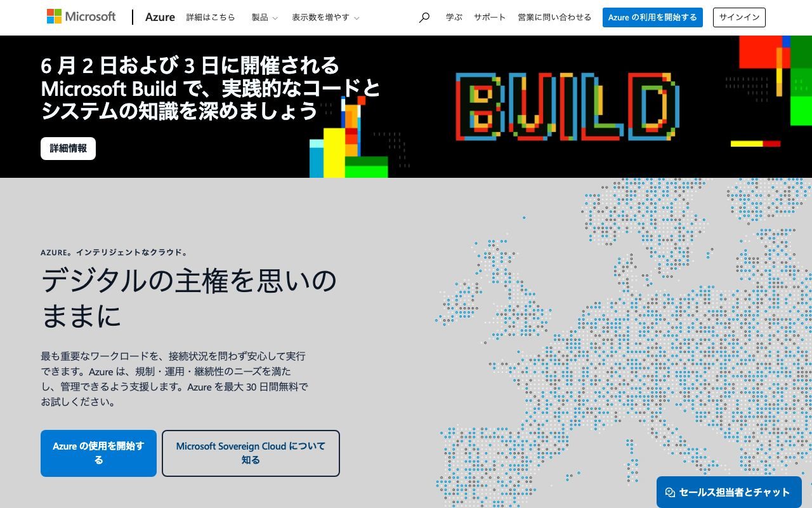The height and width of the screenshot is (508, 812).
Task: Open the chevron next to 製品
Action: [275, 18]
